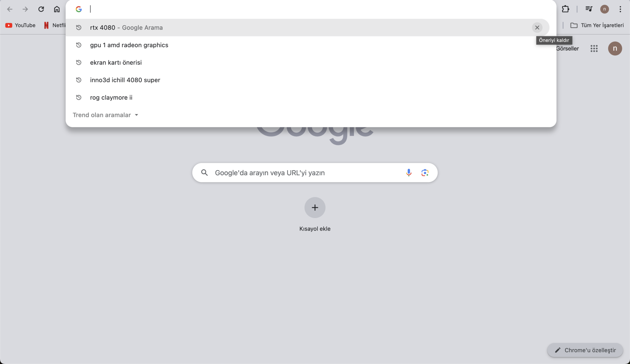
Task: Click the Google search box on page
Action: 304,173
